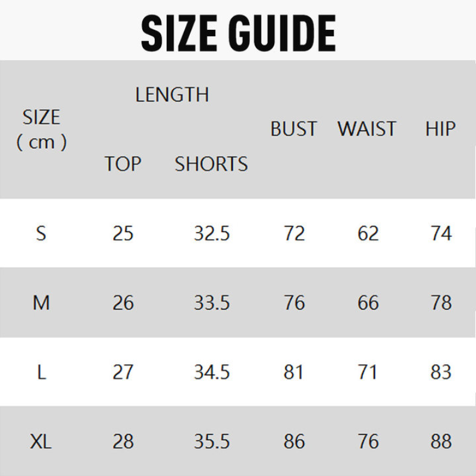This screenshot has width=476, height=476.
Task: Click the LENGTH header label
Action: tap(172, 95)
